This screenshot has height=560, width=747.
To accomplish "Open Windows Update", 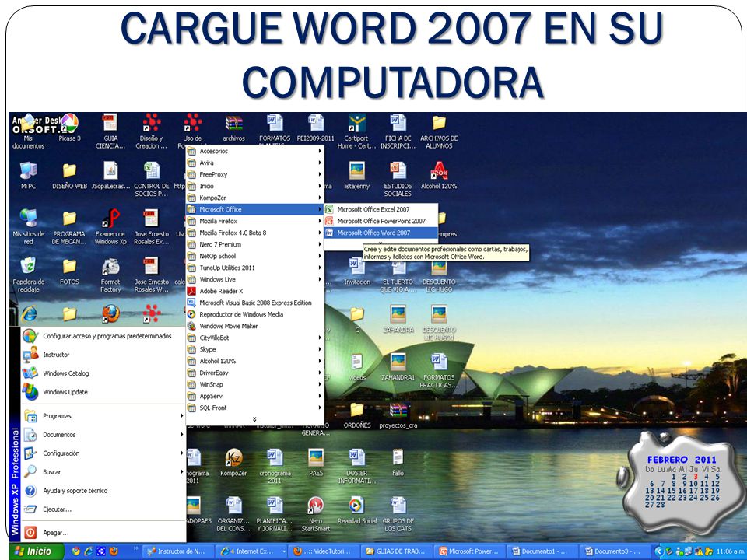I will (x=103, y=392).
